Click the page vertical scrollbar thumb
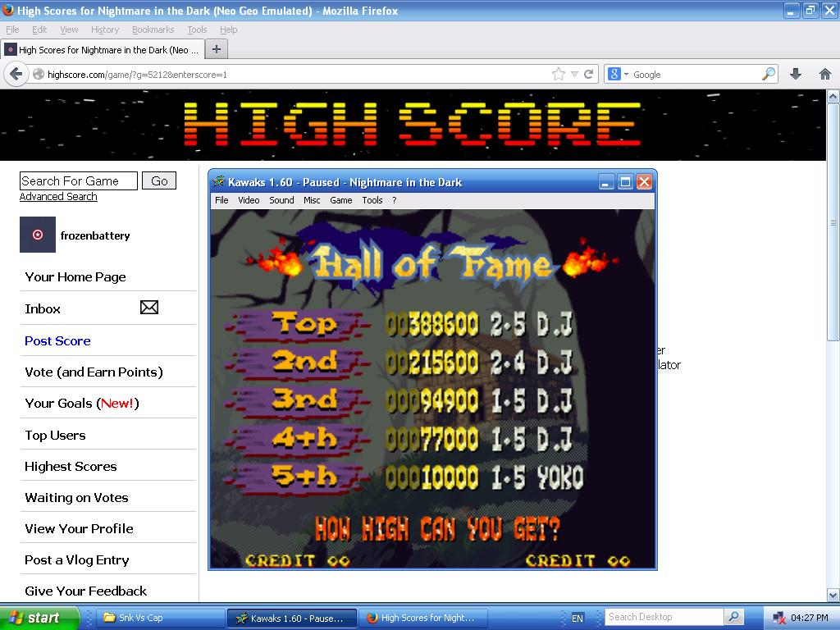Screen dimensions: 840x630 (833, 221)
